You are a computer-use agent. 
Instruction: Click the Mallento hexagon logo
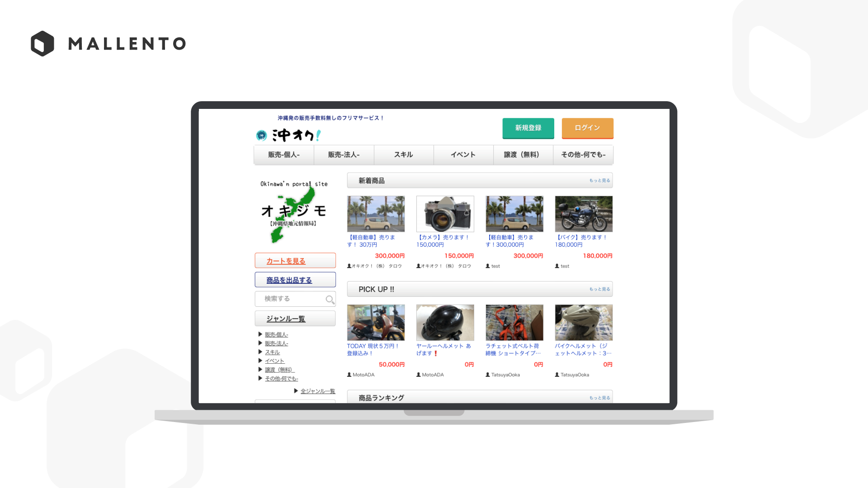click(x=42, y=44)
